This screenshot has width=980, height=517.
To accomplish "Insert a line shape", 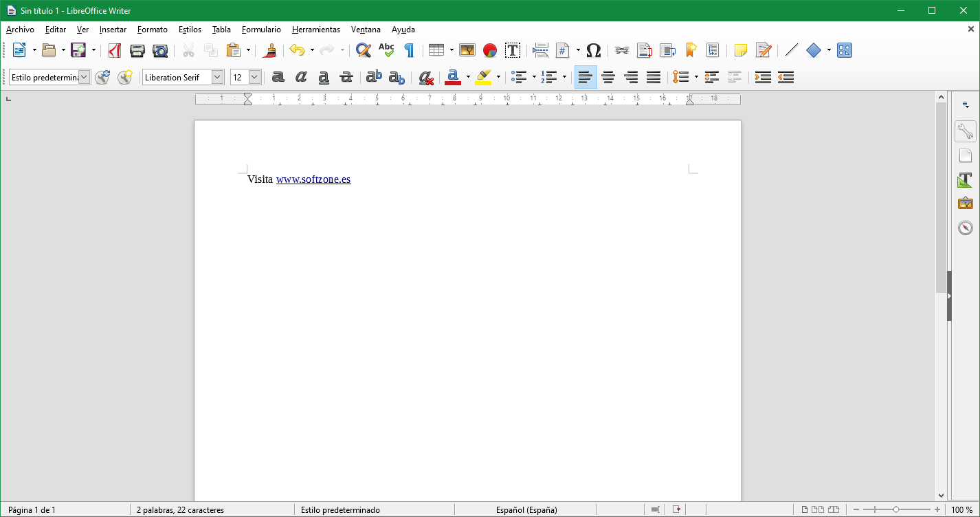I will (x=792, y=50).
